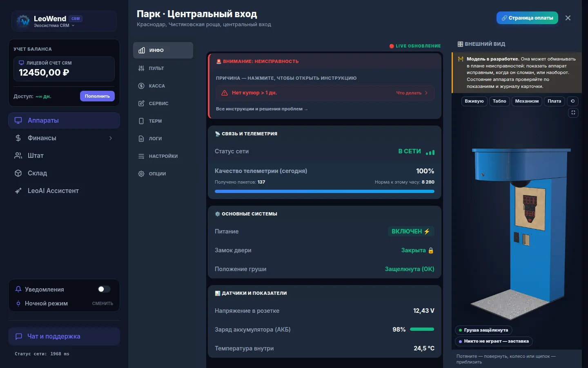
Task: Click the Аппараты monitor icon
Action: pyautogui.click(x=18, y=120)
